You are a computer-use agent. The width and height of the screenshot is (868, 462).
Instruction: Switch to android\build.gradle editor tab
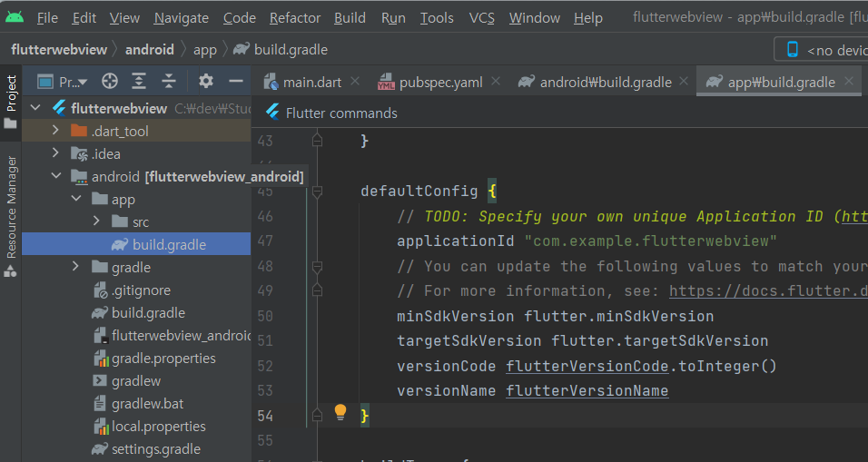coord(595,82)
